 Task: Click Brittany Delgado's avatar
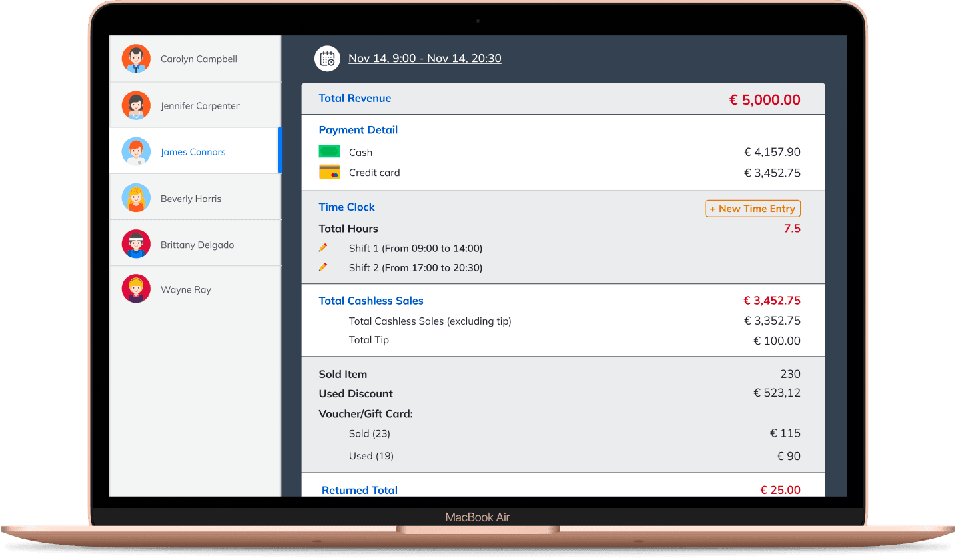tap(136, 244)
